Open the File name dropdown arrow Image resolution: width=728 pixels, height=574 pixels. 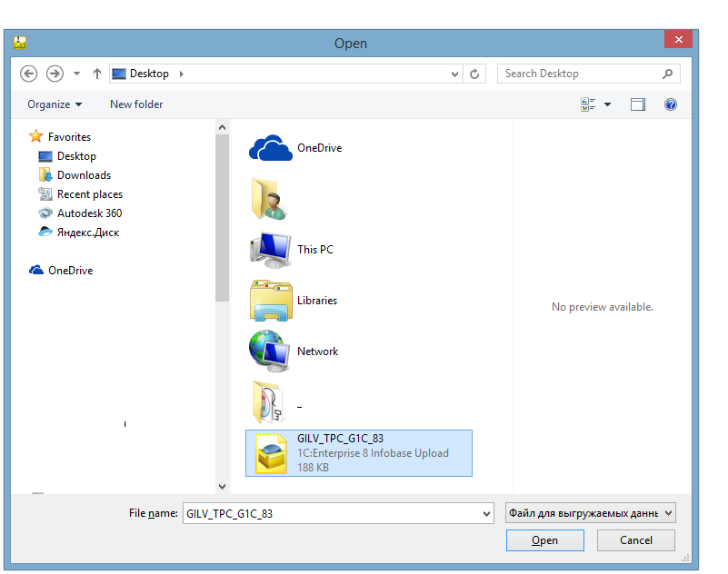pyautogui.click(x=486, y=514)
